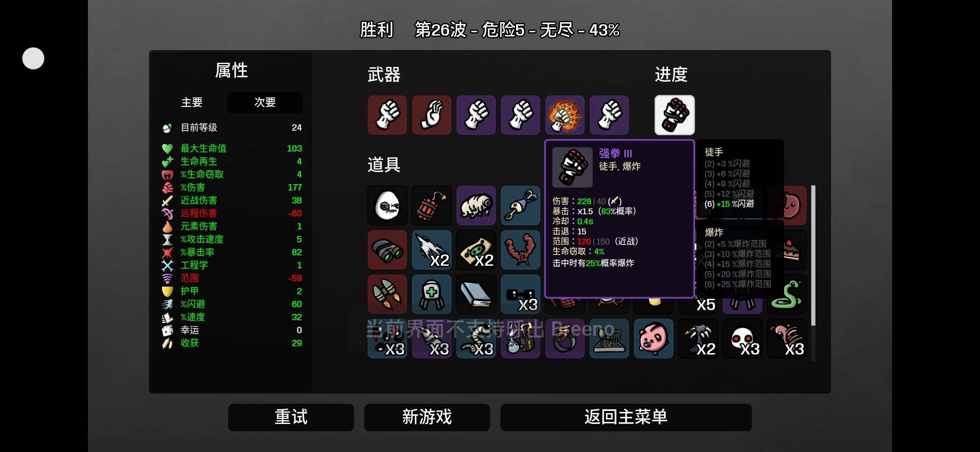This screenshot has height=452, width=980.
Task: Switch to the 主要 stats tab
Action: 192,103
